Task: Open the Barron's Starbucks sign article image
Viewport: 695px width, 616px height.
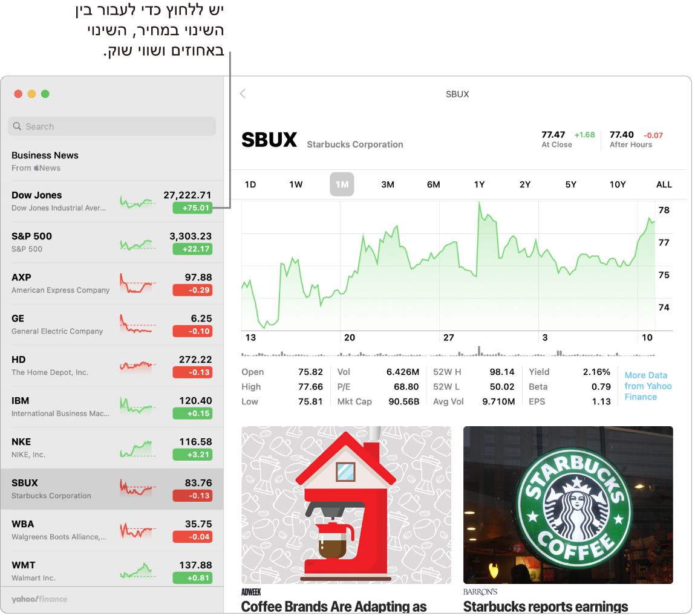Action: (568, 505)
